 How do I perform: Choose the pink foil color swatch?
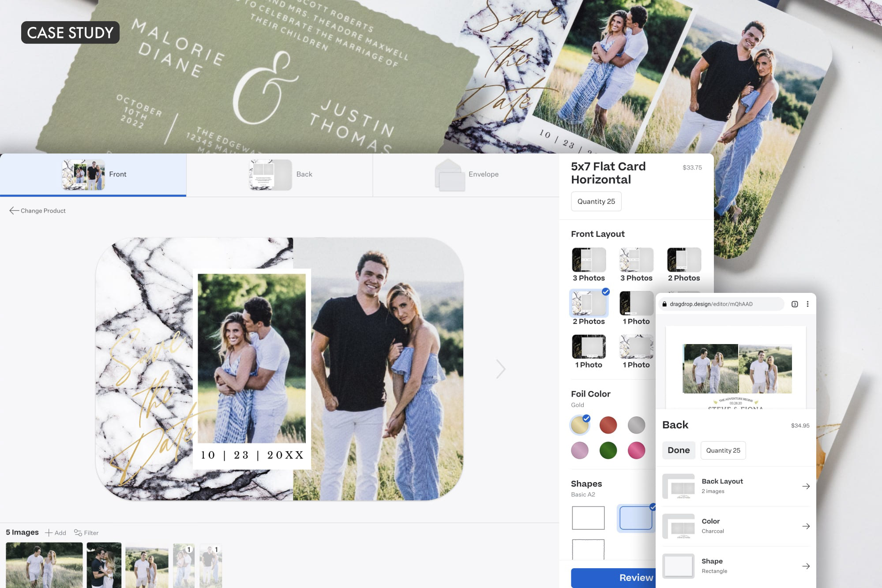point(636,450)
